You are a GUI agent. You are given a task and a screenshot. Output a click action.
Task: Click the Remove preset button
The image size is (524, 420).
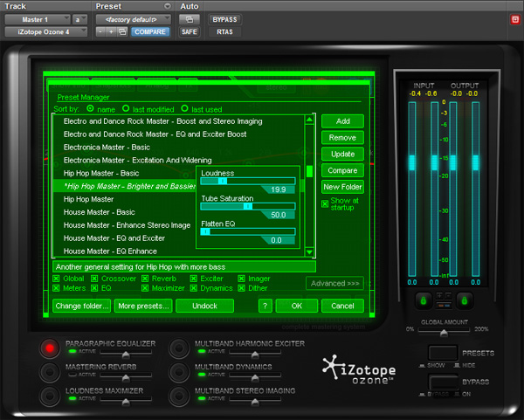[342, 138]
